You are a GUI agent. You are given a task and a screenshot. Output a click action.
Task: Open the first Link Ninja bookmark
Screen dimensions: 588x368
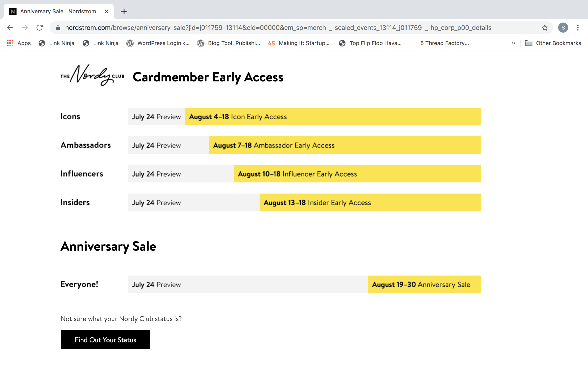point(57,43)
